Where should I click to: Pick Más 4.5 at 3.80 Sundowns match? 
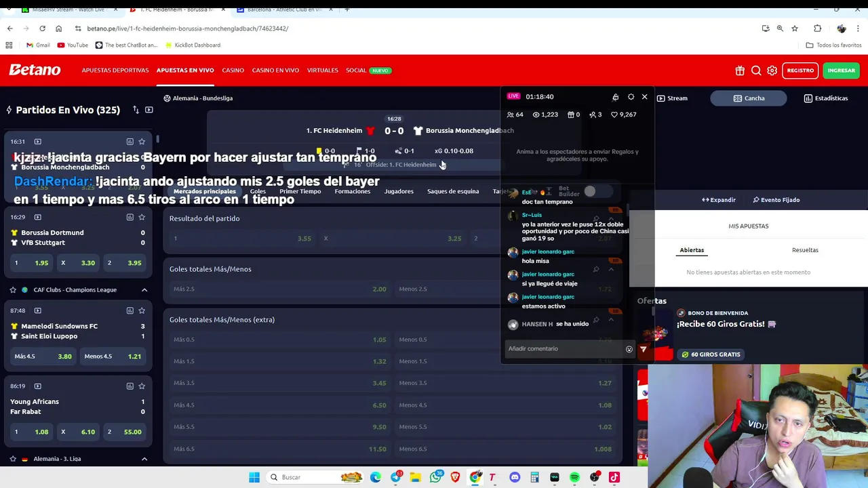pos(43,357)
